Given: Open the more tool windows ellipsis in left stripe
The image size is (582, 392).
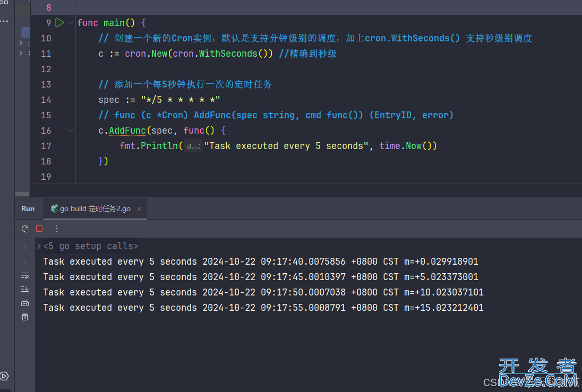Looking at the screenshot, I should point(4,21).
